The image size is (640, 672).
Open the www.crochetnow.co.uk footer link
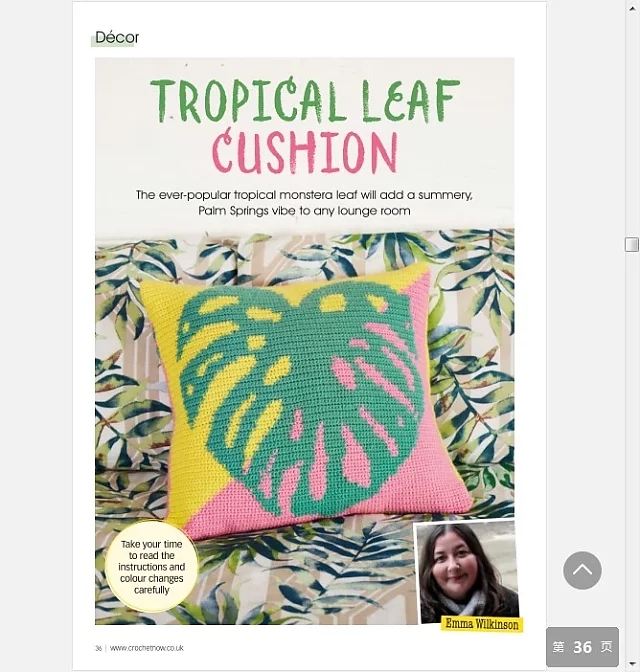coord(147,648)
